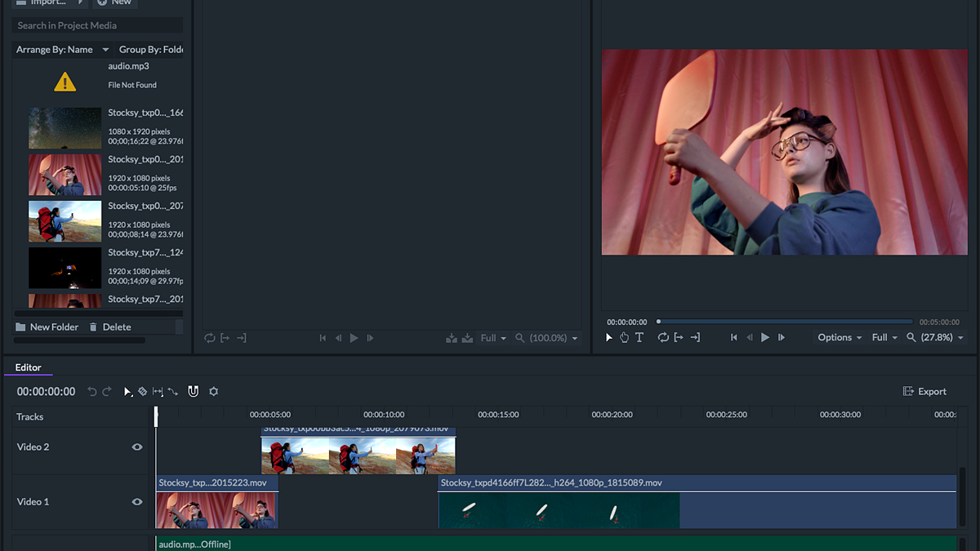Select the Rate Stretch tool in the Editor
The image size is (980, 551).
pos(173,392)
